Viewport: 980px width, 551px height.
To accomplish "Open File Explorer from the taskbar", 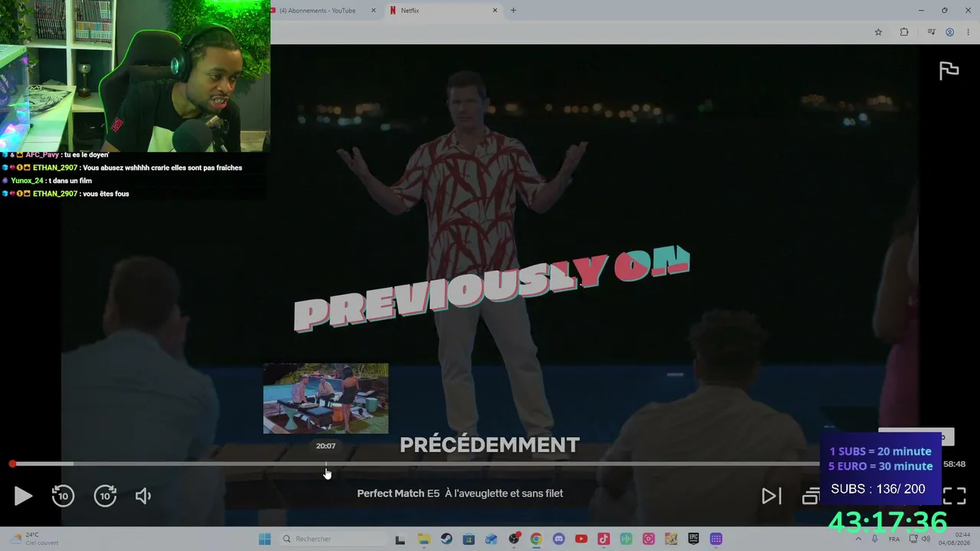I will coord(423,539).
